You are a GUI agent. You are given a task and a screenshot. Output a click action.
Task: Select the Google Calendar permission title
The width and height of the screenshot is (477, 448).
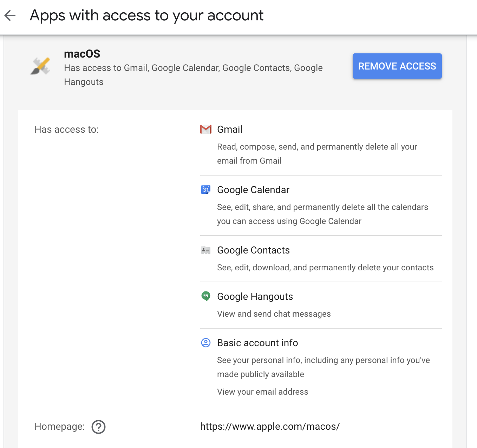253,190
